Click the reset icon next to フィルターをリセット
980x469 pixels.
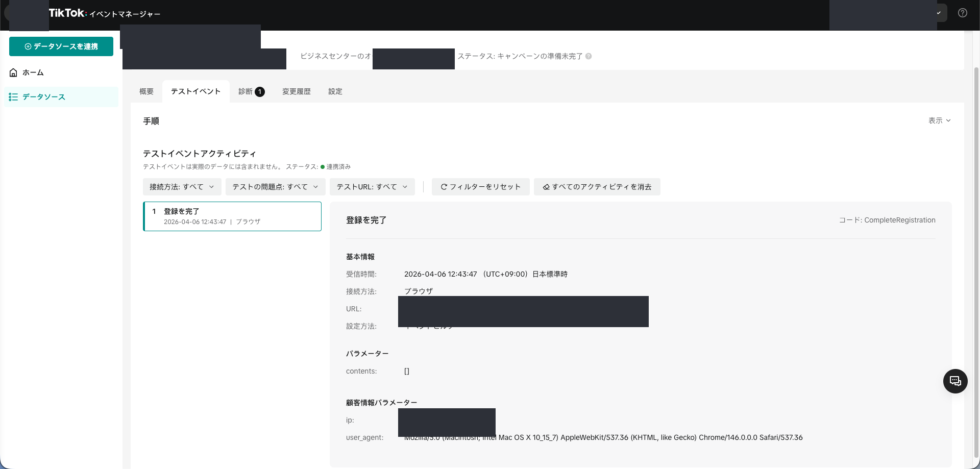point(445,187)
